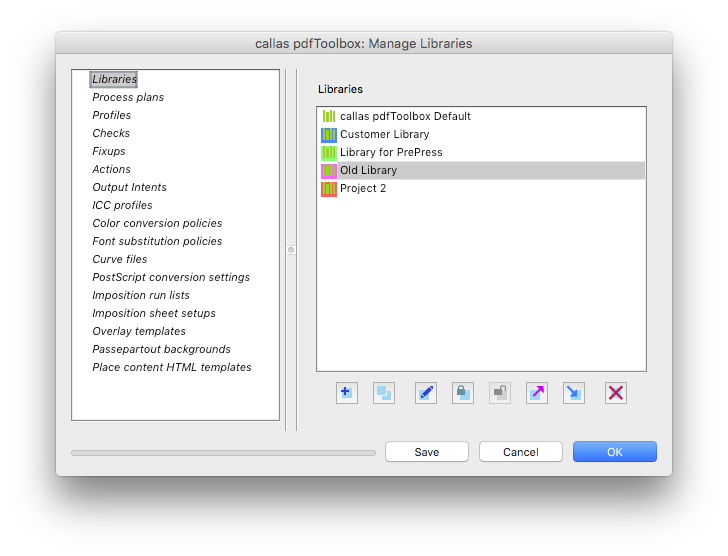Open Imposition run lists
728x556 pixels.
[x=141, y=295]
